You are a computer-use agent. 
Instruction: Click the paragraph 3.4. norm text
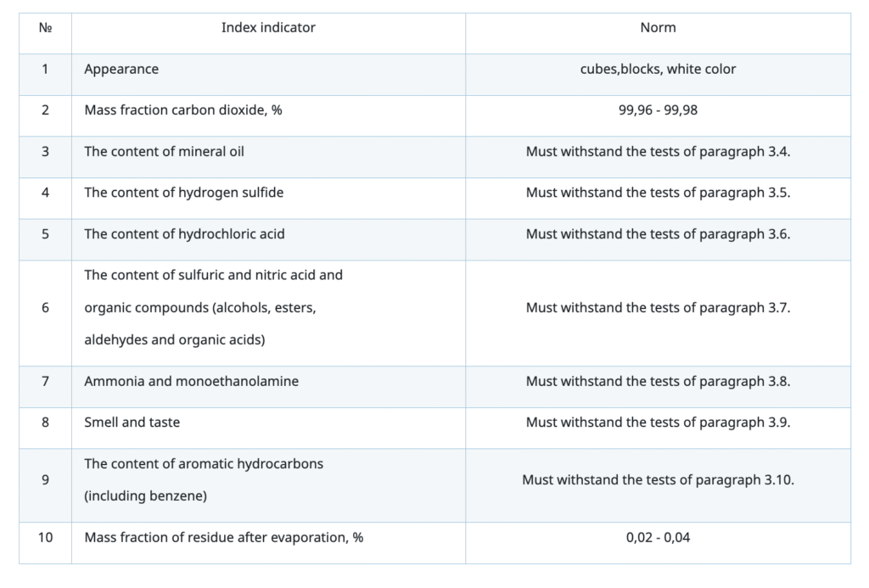pyautogui.click(x=658, y=152)
